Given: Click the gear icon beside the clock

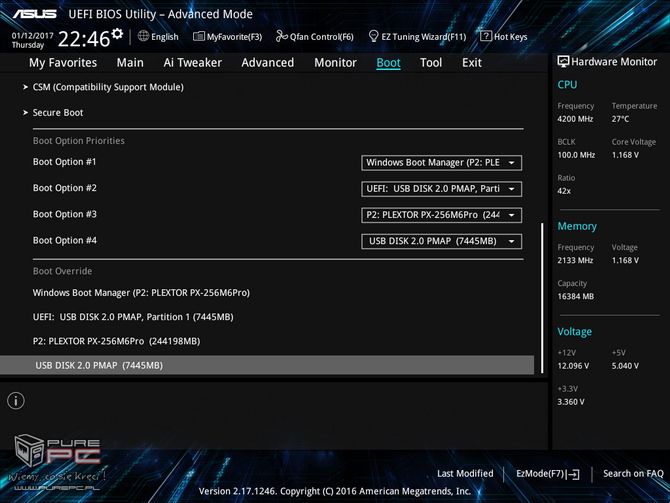Looking at the screenshot, I should pyautogui.click(x=117, y=34).
